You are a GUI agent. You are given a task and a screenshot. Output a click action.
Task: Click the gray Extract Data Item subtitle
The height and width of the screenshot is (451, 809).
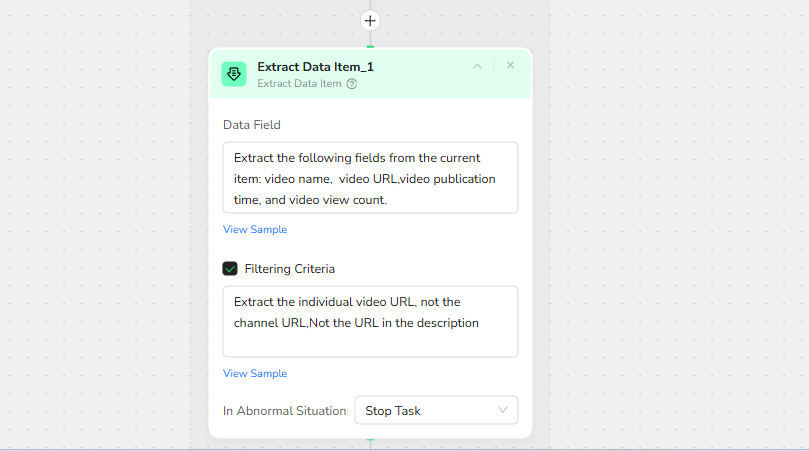point(299,84)
